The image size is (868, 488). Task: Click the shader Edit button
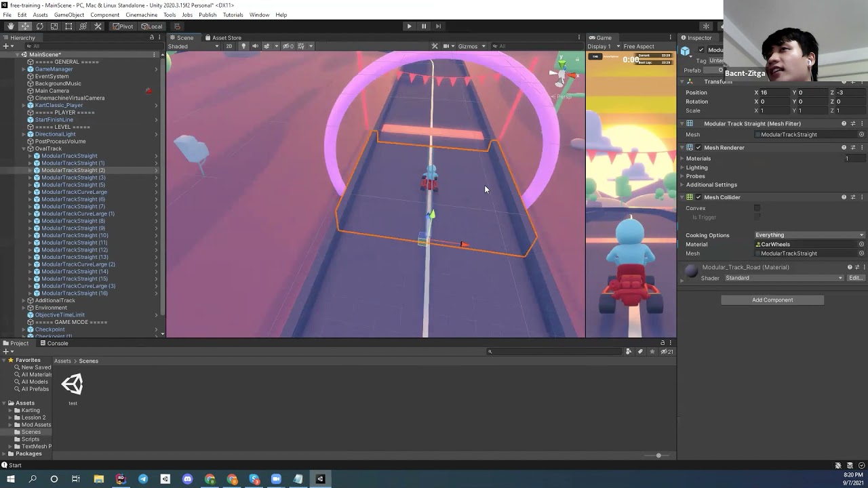[855, 278]
